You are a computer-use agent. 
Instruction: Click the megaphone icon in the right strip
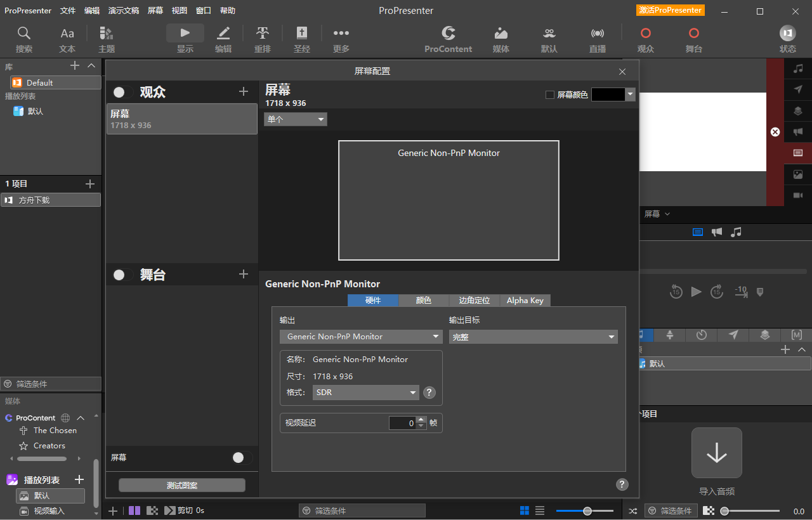tap(798, 132)
